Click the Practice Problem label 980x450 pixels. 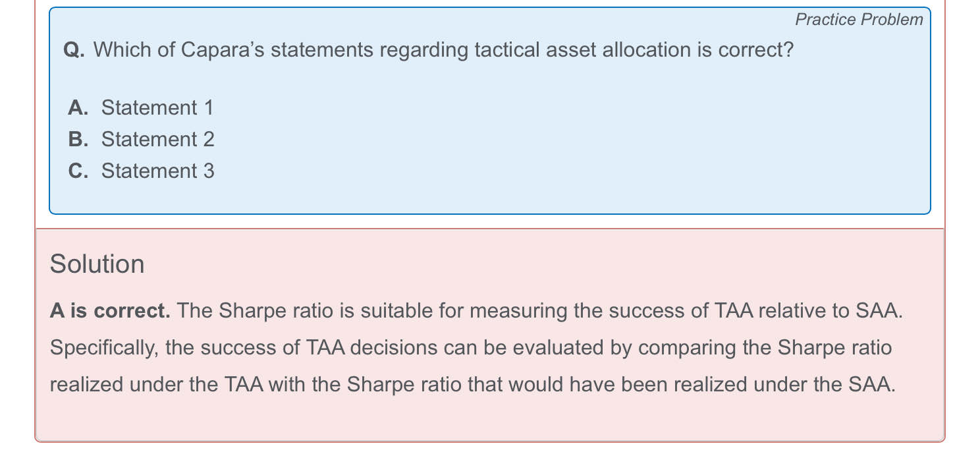click(x=859, y=19)
